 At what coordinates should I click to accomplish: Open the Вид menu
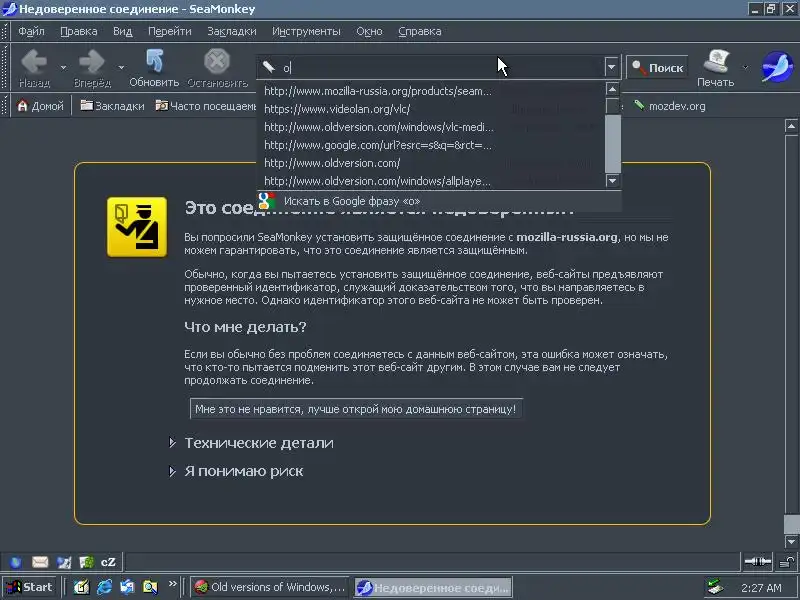click(x=122, y=31)
